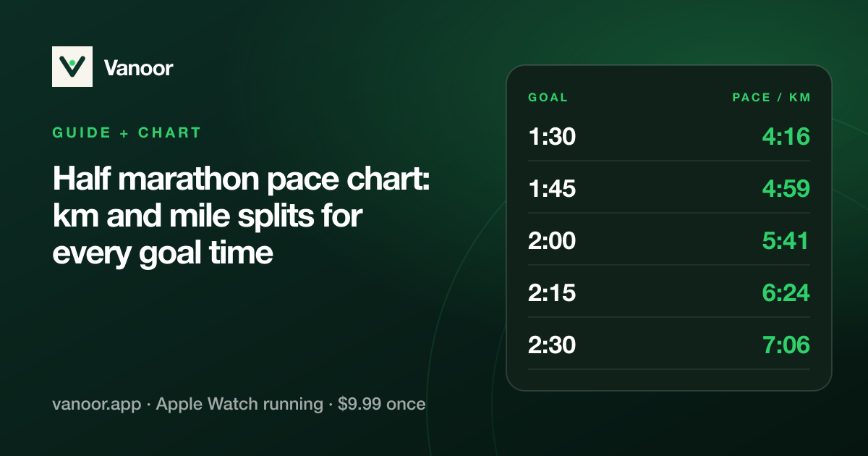Viewport: 868px width, 456px height.
Task: Click the half marathon pace chart headline
Action: (x=242, y=216)
